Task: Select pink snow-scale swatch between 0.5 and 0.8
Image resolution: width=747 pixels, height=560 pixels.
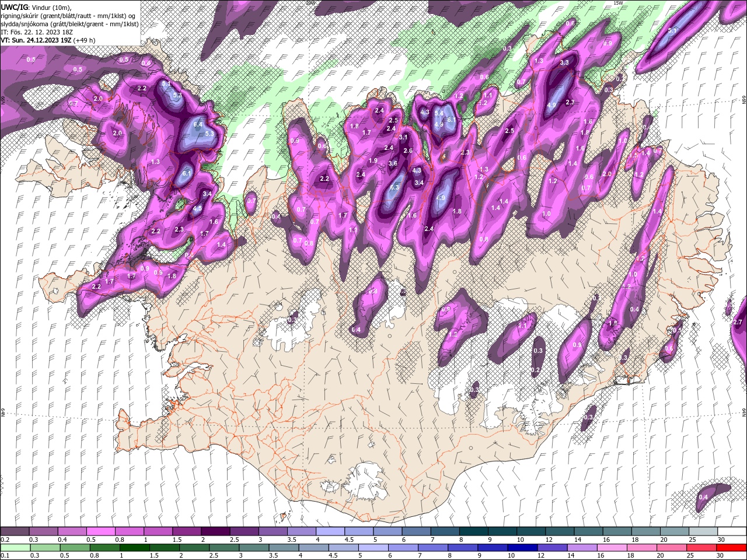Action: tap(101, 531)
